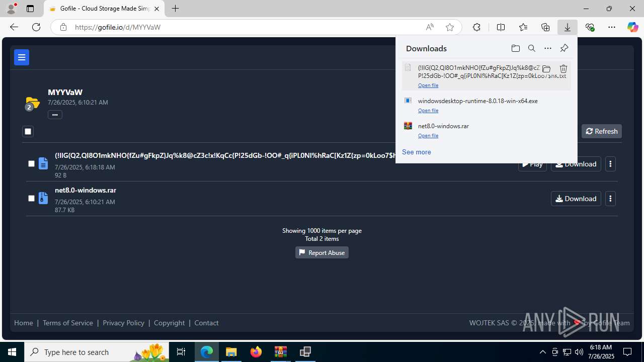Select all files checkbox
The height and width of the screenshot is (362, 644).
point(28,132)
